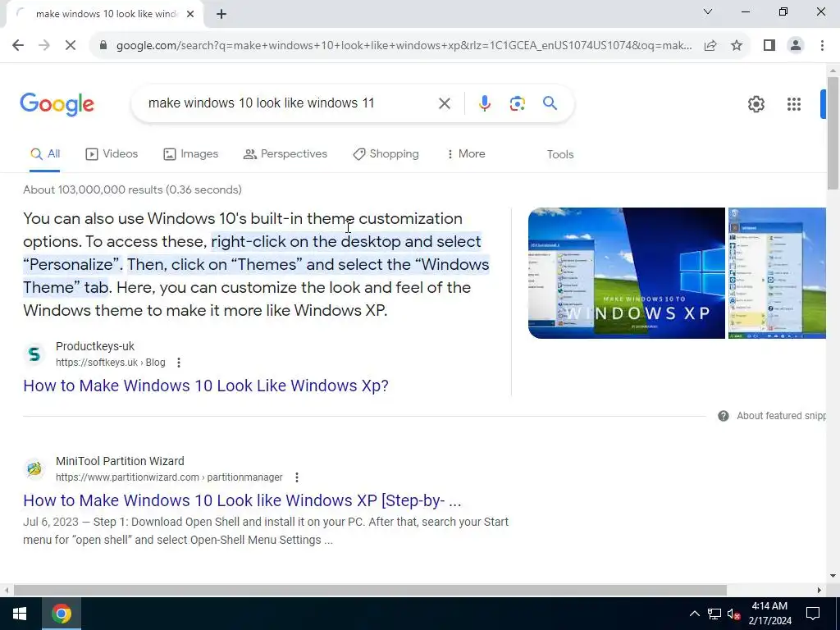840x630 pixels.
Task: Open the taskbar clock and date
Action: pyautogui.click(x=769, y=614)
